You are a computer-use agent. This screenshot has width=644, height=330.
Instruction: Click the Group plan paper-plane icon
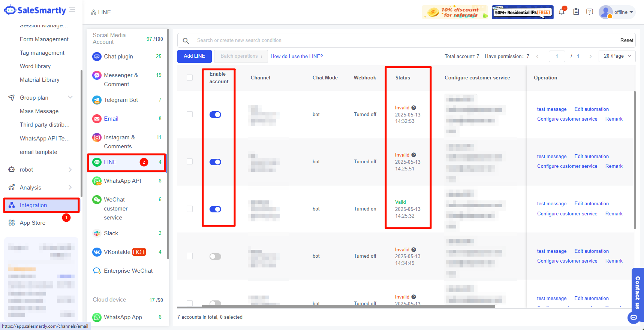12,98
